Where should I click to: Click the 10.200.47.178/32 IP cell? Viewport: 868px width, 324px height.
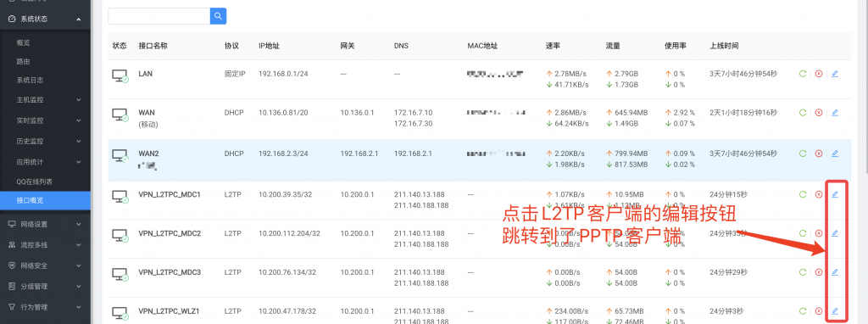tap(287, 310)
